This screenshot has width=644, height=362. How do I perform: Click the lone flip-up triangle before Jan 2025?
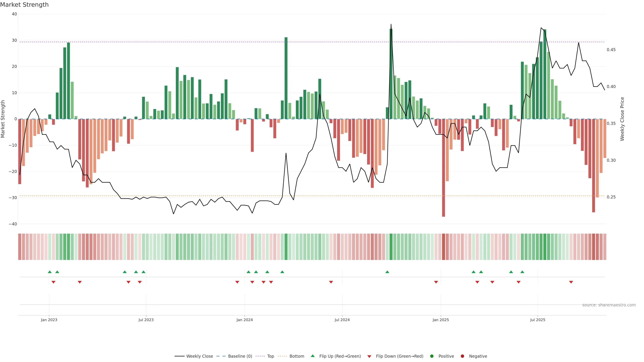pos(387,272)
